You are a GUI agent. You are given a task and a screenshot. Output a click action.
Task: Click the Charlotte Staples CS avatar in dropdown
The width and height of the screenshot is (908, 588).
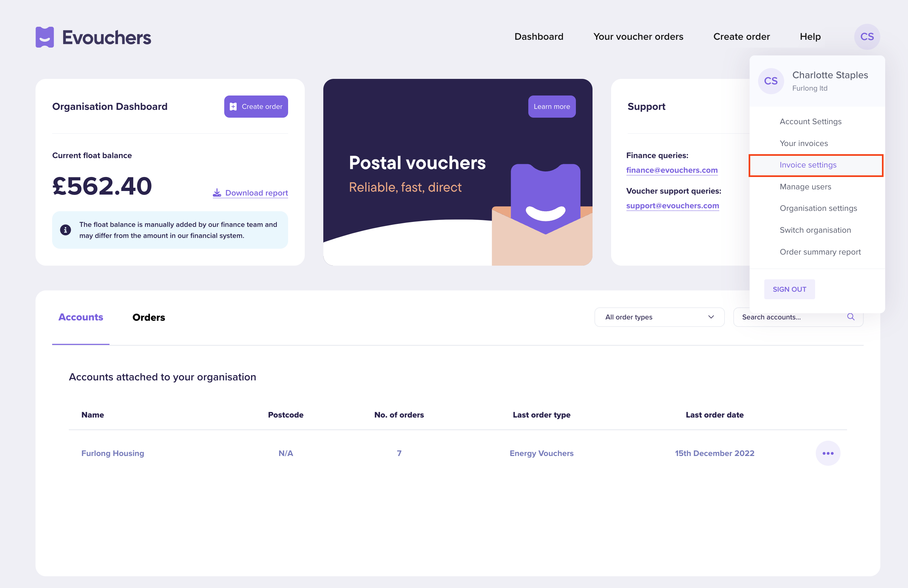coord(771,81)
